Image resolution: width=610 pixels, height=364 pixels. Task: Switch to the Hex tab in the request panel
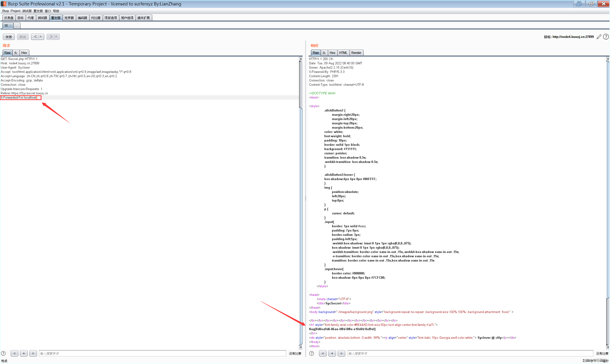pyautogui.click(x=24, y=52)
